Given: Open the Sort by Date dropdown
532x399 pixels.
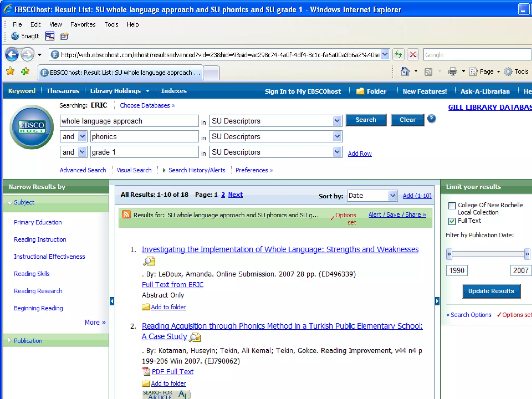Looking at the screenshot, I should (x=392, y=196).
